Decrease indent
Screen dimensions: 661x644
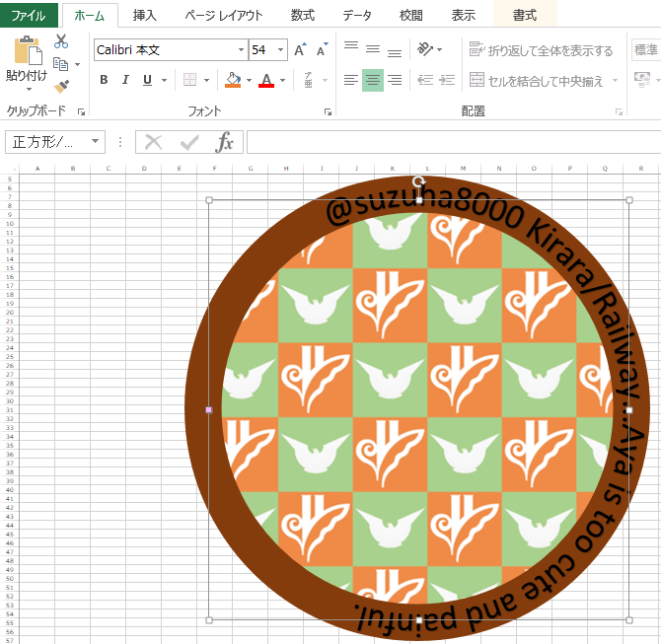point(425,80)
